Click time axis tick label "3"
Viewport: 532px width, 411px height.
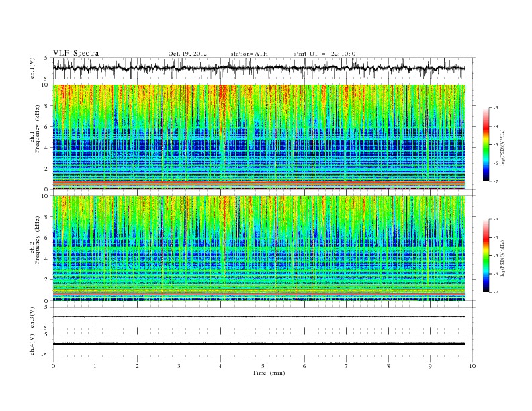pyautogui.click(x=179, y=366)
